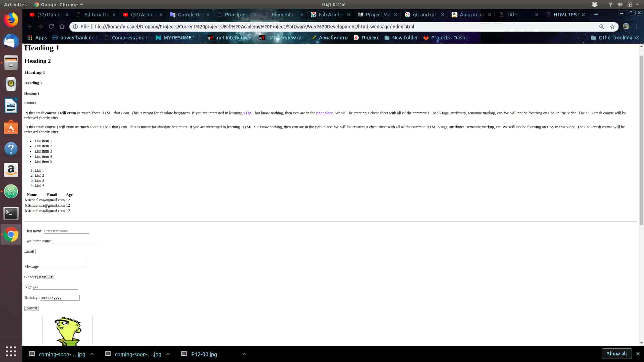Follow the 'right place' hyperlink
This screenshot has height=362, width=644.
pyautogui.click(x=324, y=113)
